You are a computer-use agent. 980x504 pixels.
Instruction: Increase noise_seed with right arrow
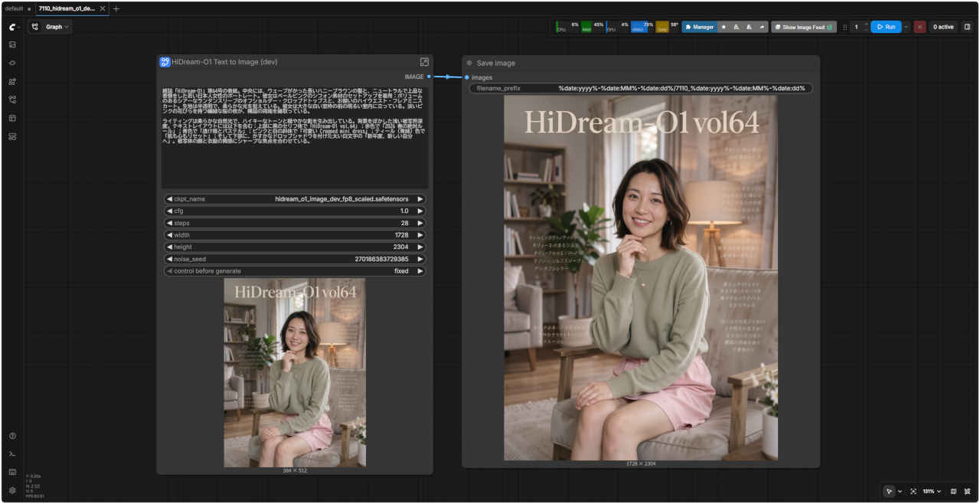click(x=420, y=259)
